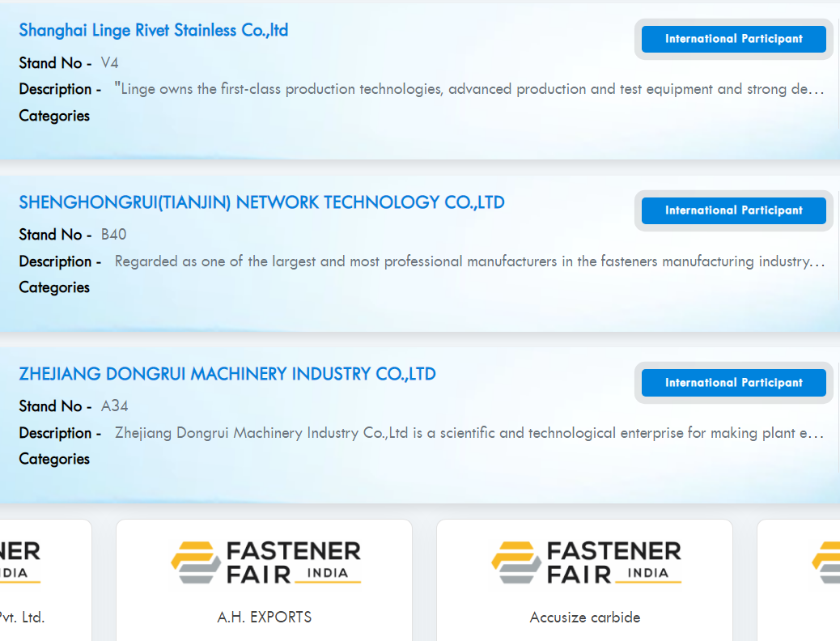This screenshot has height=641, width=840.
Task: Open the partially visible Pvt. Ltd. exhibitor card
Action: (x=45, y=580)
